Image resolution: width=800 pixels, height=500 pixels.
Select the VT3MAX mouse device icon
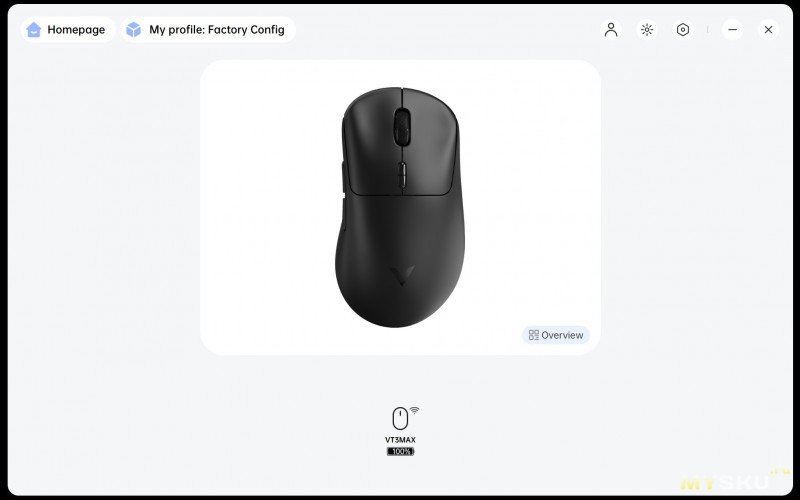(401, 418)
